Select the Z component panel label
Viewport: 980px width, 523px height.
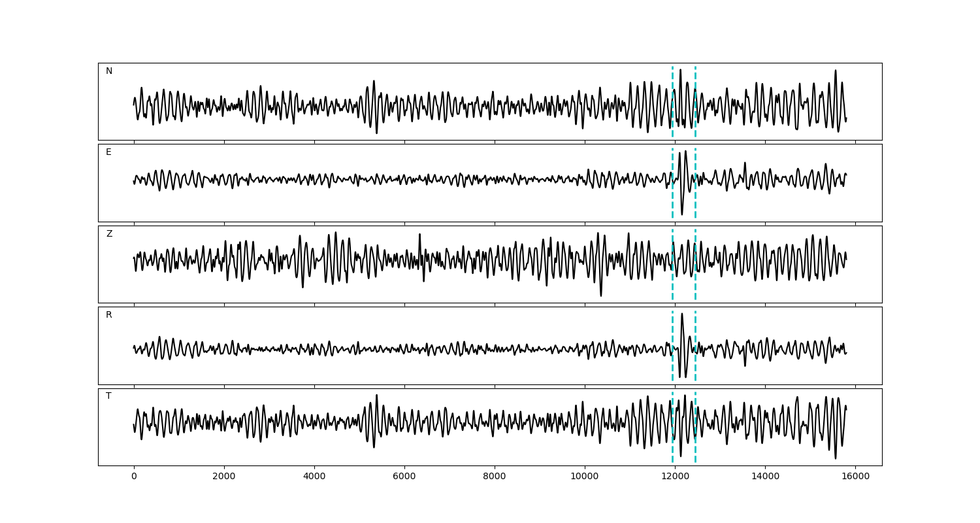(x=109, y=234)
